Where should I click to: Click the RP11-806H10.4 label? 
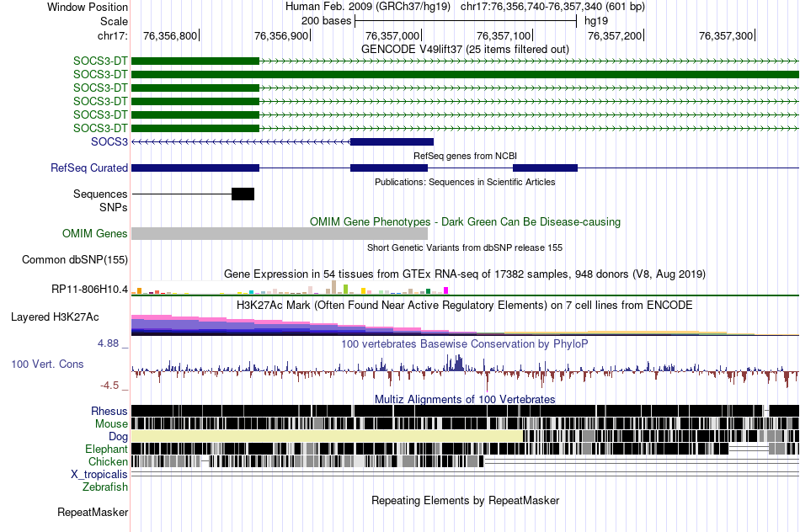click(x=89, y=290)
